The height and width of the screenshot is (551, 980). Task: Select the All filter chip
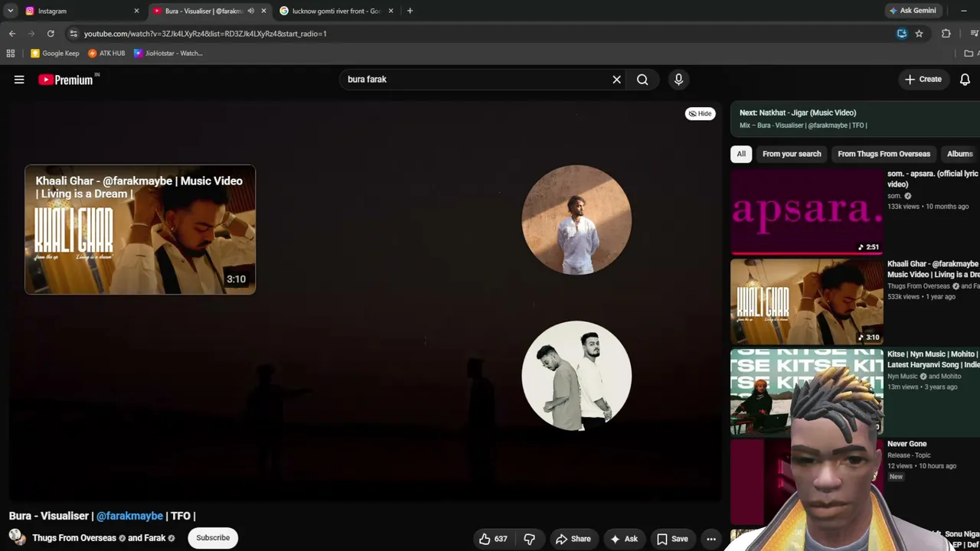click(741, 154)
